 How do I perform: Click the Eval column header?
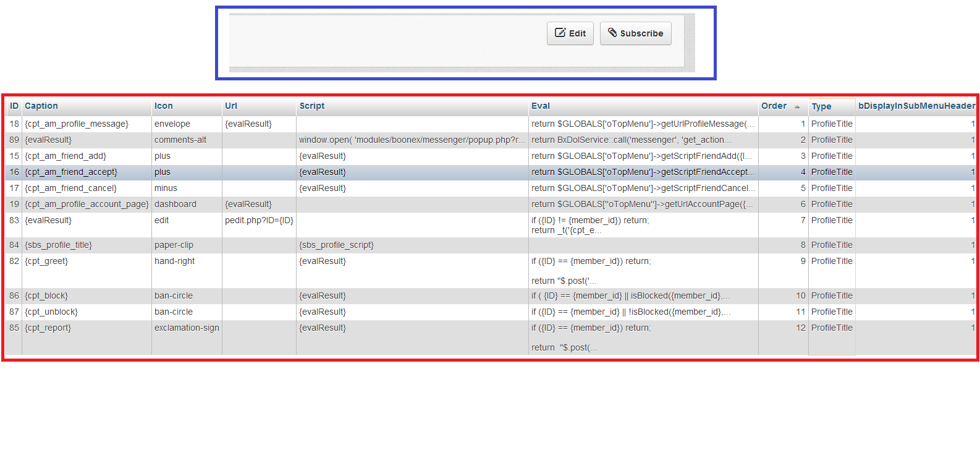pos(541,106)
